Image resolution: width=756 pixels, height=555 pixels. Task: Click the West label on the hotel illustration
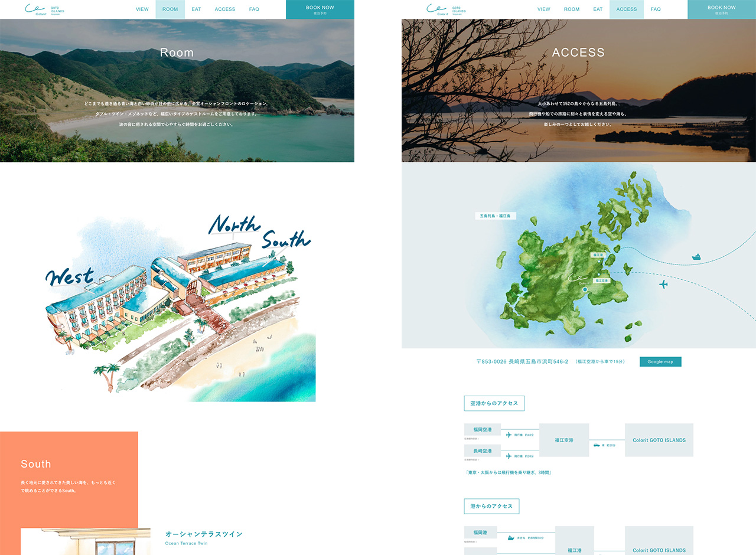(70, 277)
